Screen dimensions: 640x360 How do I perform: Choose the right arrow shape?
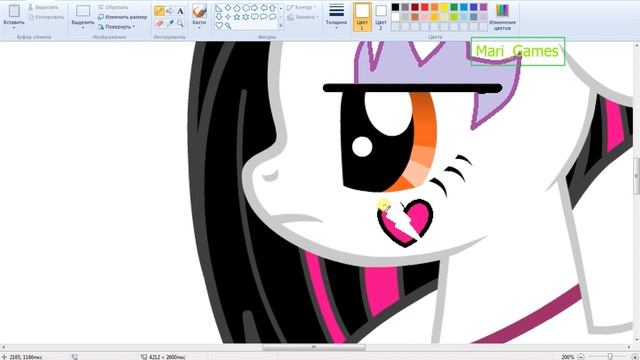(x=255, y=8)
